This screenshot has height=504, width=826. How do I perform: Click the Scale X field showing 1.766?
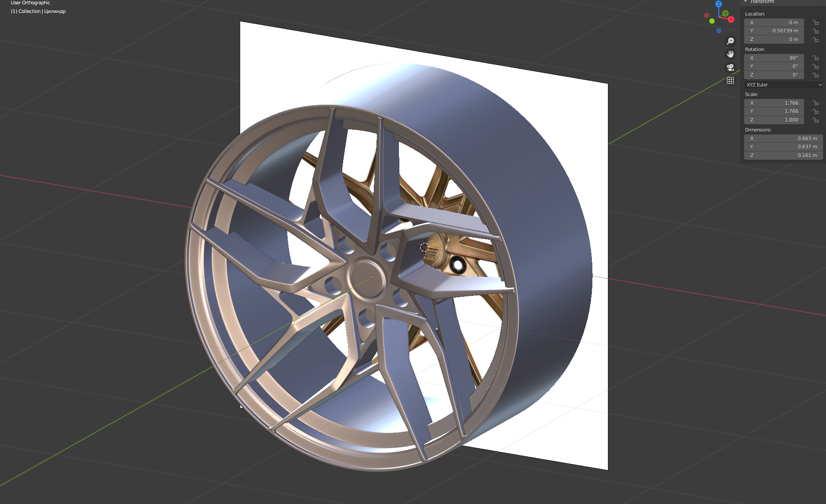[774, 103]
